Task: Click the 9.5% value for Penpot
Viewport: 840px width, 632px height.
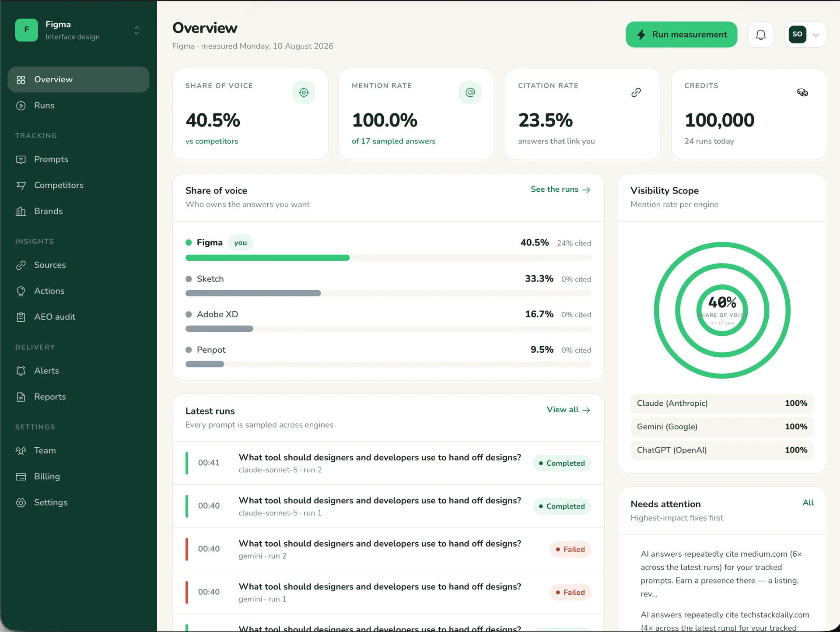Action: coord(542,350)
